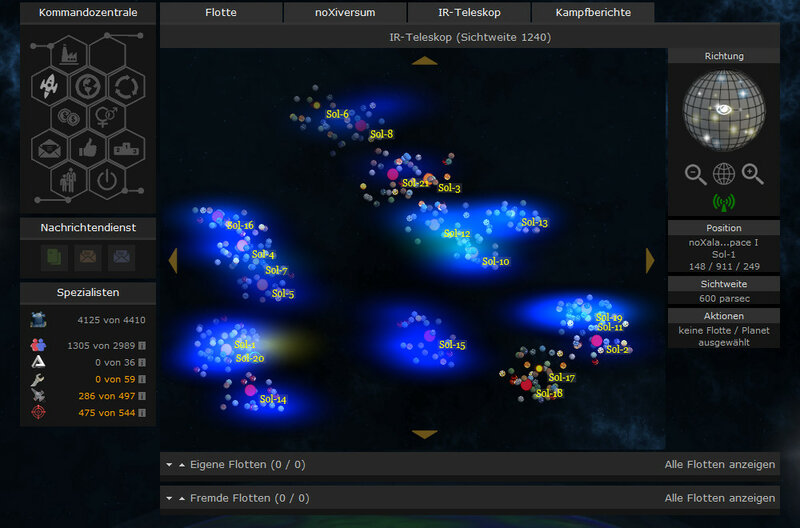
Task: Switch to the Flotte tab
Action: pyautogui.click(x=221, y=12)
